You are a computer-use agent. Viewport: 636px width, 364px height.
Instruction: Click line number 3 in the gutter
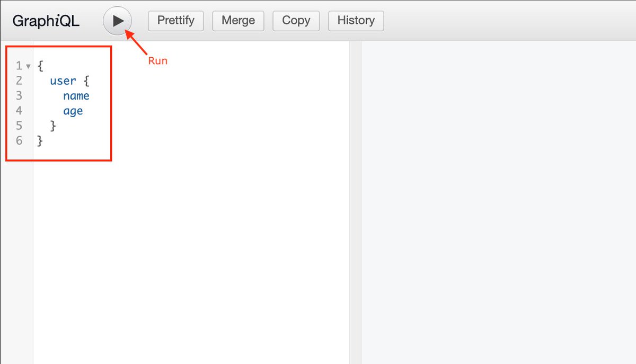pyautogui.click(x=19, y=96)
